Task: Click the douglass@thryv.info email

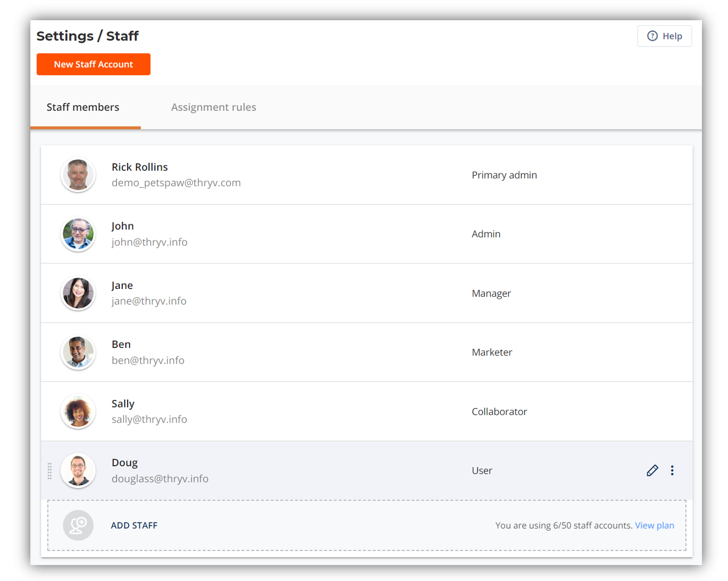Action: click(x=160, y=479)
